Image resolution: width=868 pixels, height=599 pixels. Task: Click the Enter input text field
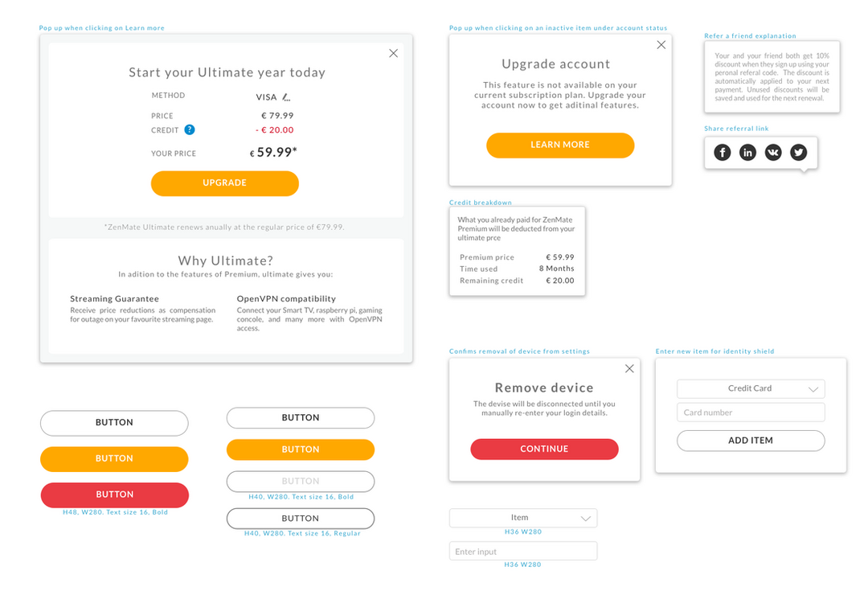[523, 552]
